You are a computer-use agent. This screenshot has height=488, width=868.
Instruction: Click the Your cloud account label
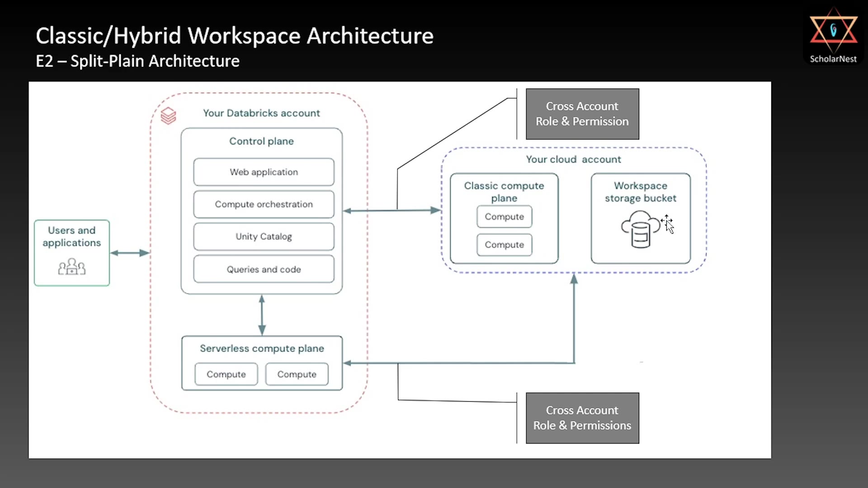[x=573, y=160]
